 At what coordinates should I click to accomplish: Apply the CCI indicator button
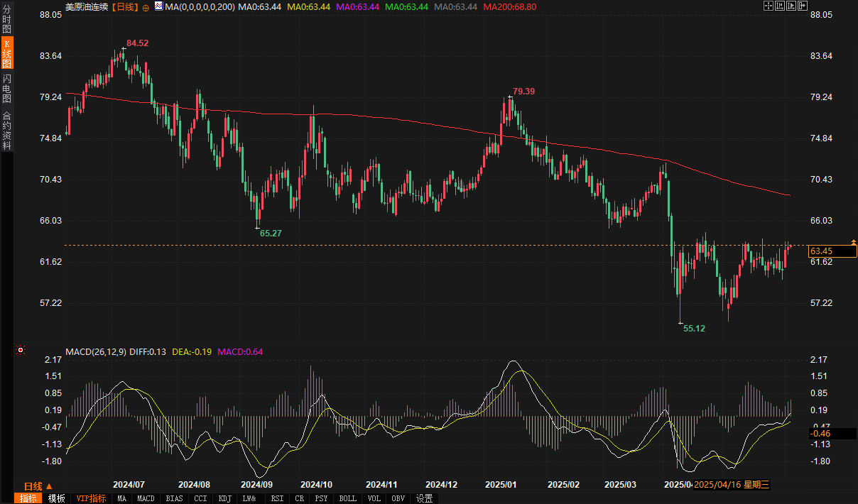click(x=201, y=498)
